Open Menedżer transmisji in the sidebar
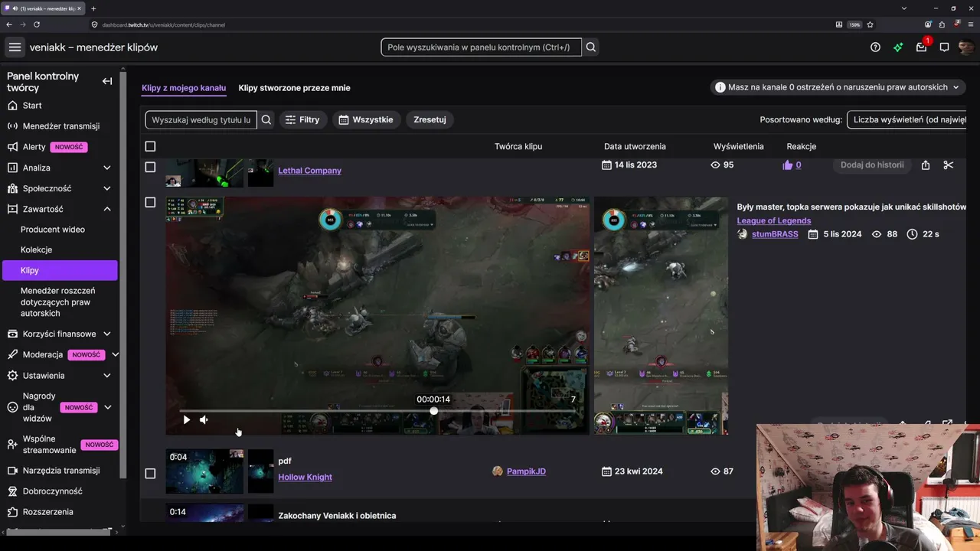 (60, 126)
